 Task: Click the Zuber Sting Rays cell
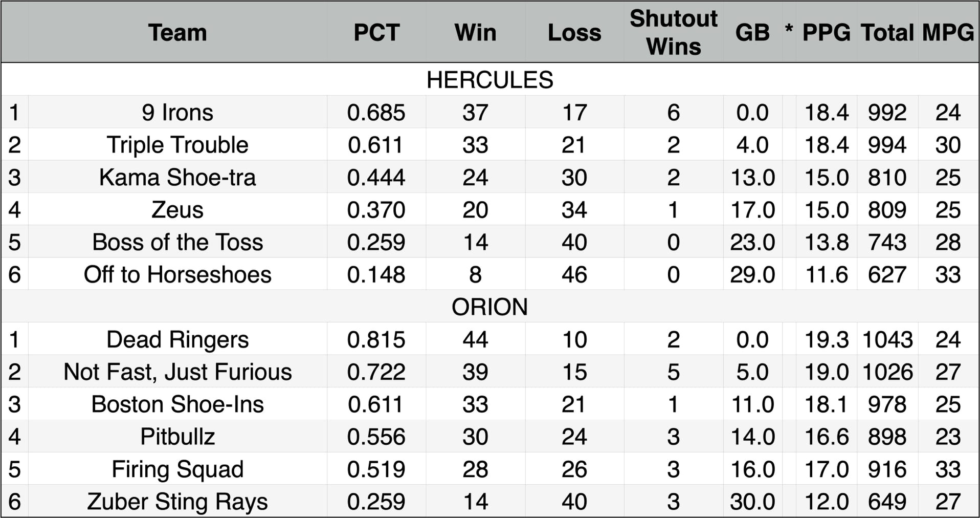[177, 502]
